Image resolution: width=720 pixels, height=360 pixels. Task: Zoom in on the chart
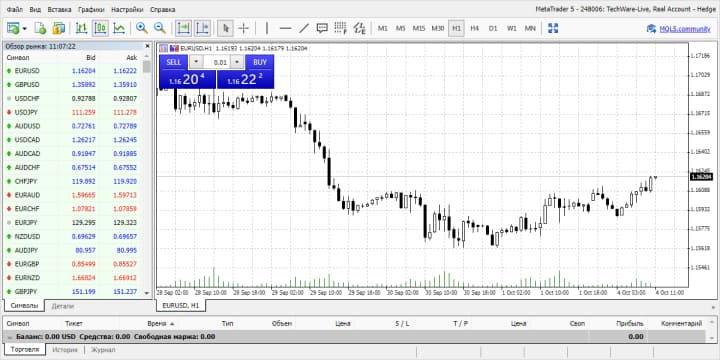point(142,28)
